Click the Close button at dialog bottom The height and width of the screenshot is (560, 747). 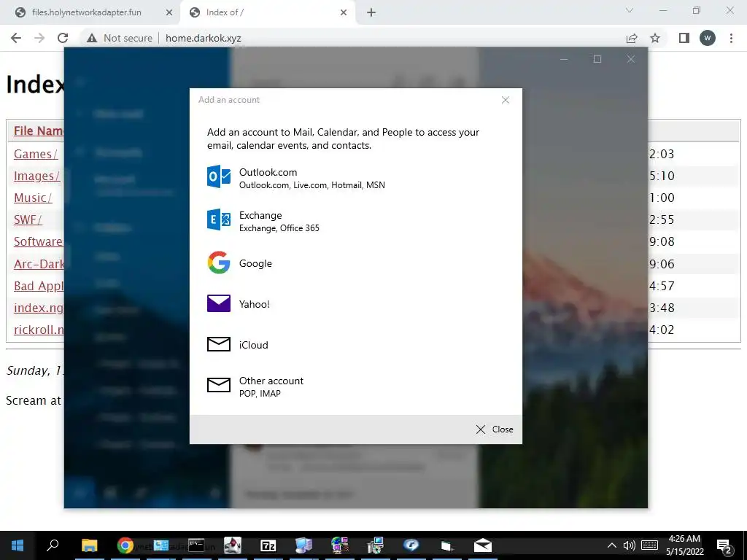pos(495,429)
